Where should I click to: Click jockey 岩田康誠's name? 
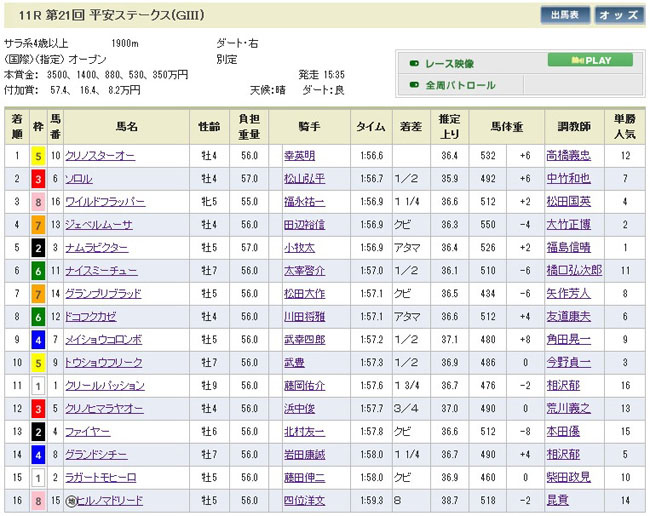pos(305,455)
